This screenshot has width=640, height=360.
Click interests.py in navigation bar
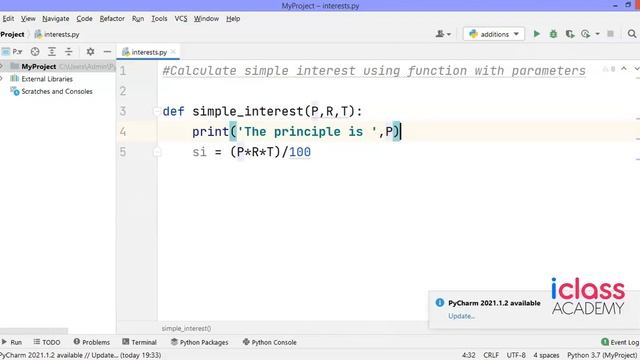coord(57,34)
